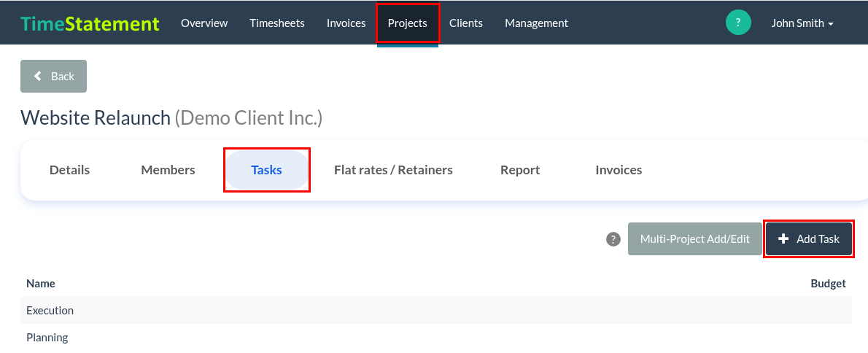Click the TimeStatement logo
Screen dimensions: 868x353
click(90, 23)
